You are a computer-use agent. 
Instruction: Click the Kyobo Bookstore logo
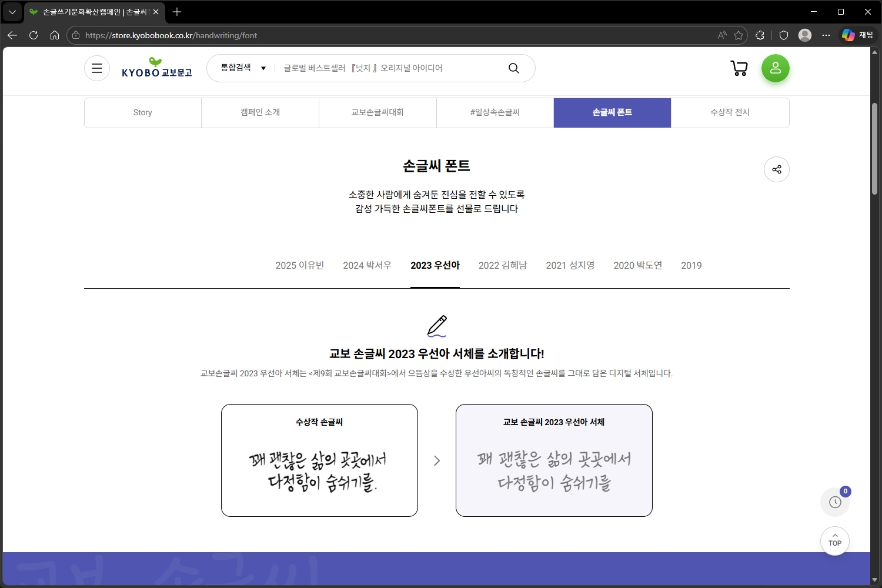(157, 68)
